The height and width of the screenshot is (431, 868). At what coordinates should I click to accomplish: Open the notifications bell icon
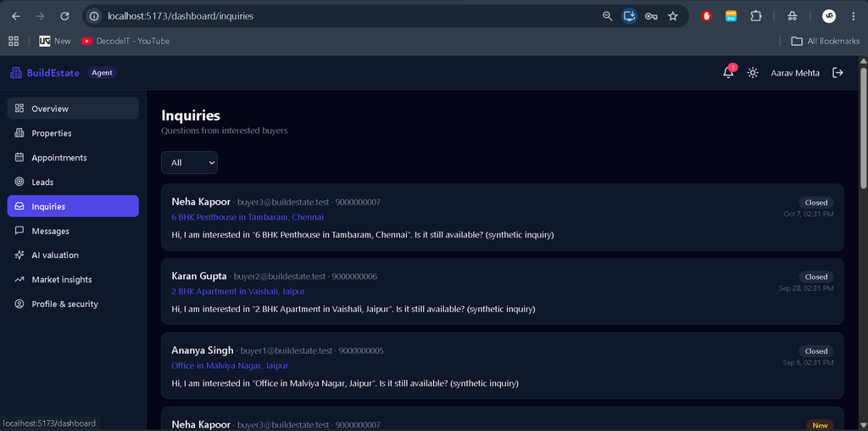click(728, 73)
